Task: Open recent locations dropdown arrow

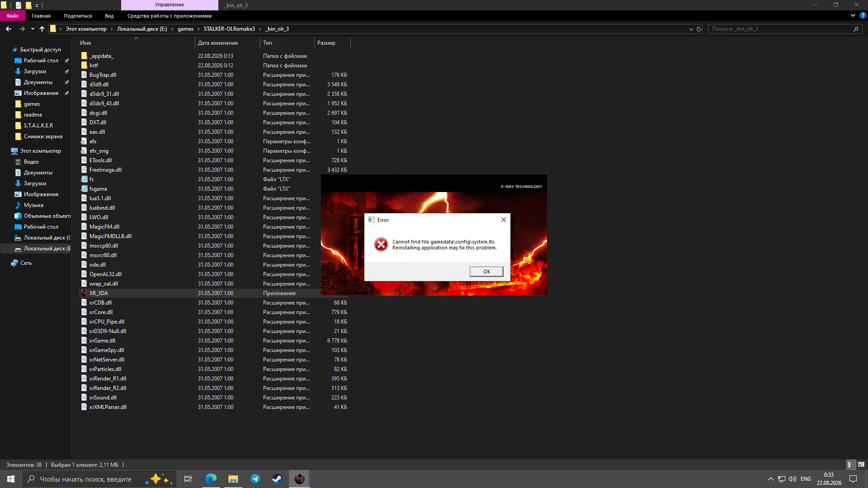Action: click(33, 29)
